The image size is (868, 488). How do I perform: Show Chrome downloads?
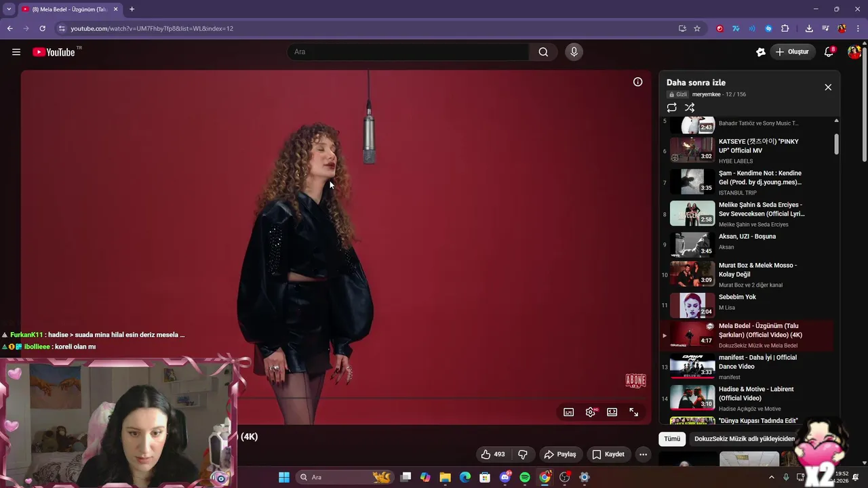pyautogui.click(x=809, y=28)
